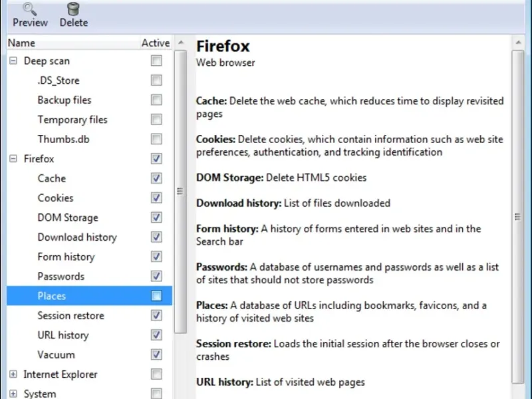Select the Deep scan tree row

click(x=90, y=61)
